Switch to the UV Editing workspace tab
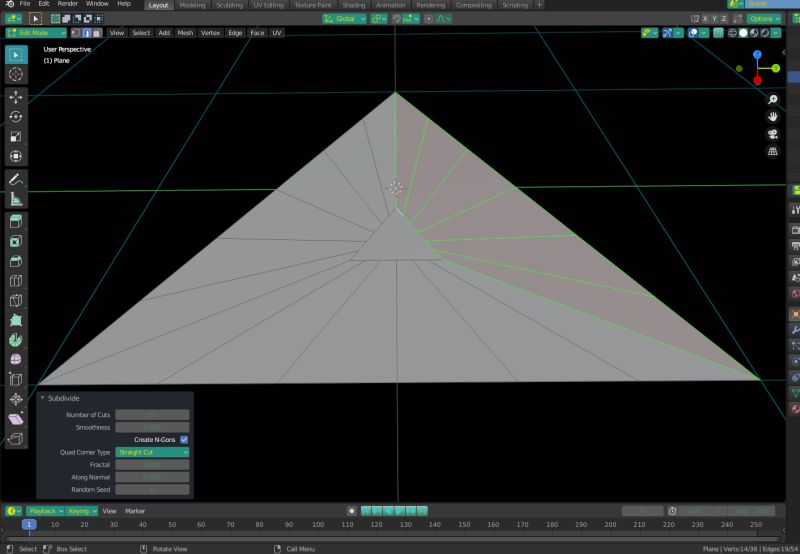This screenshot has width=800, height=554. click(268, 5)
